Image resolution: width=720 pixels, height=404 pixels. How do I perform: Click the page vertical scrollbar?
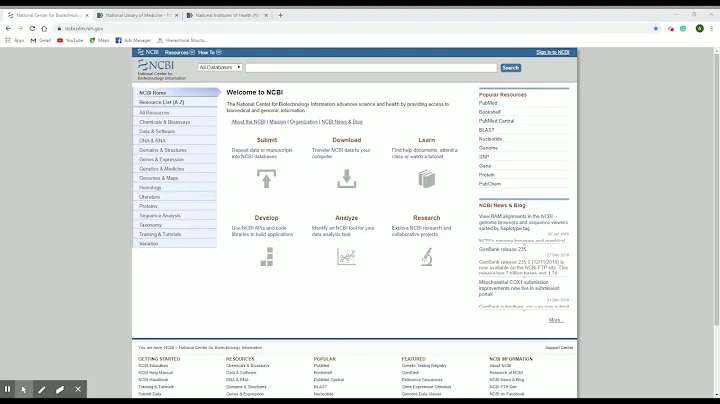716,188
